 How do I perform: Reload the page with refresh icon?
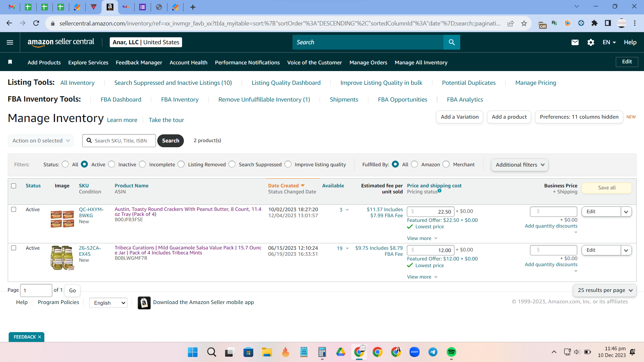[36, 23]
